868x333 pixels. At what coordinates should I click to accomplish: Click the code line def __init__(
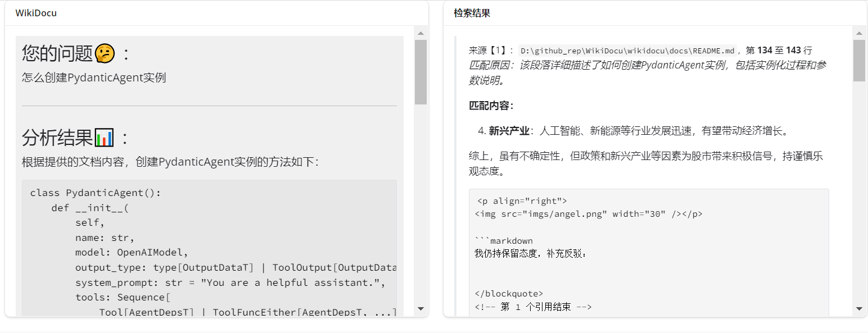pyautogui.click(x=91, y=208)
